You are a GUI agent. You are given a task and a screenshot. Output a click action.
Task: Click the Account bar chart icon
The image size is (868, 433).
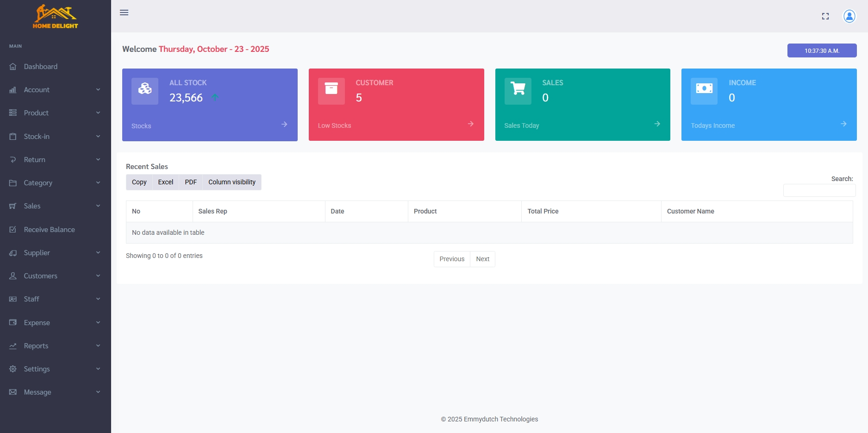[13, 90]
